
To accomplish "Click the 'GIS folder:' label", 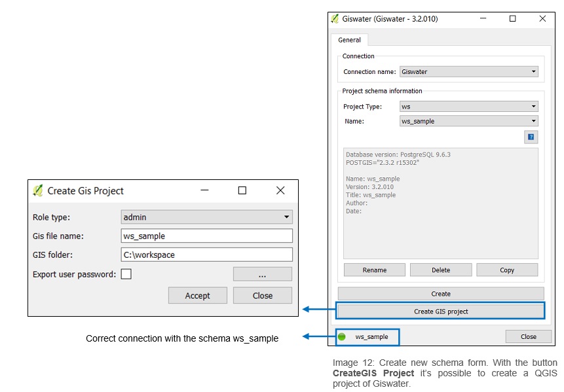I will tap(52, 255).
